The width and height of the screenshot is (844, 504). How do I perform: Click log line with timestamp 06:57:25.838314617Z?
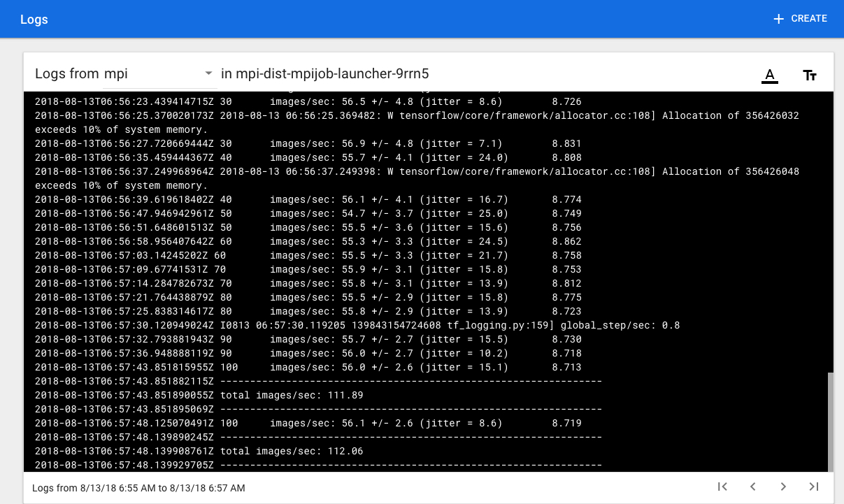[x=308, y=311]
